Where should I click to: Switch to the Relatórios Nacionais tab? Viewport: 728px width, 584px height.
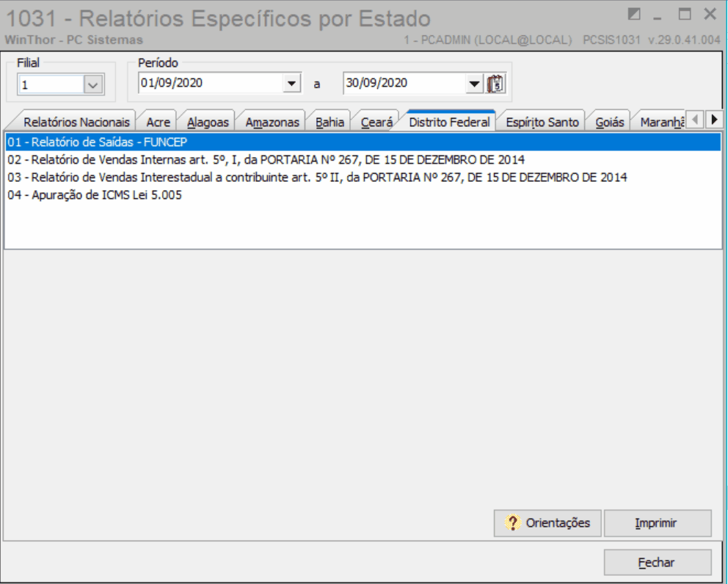[x=76, y=122]
